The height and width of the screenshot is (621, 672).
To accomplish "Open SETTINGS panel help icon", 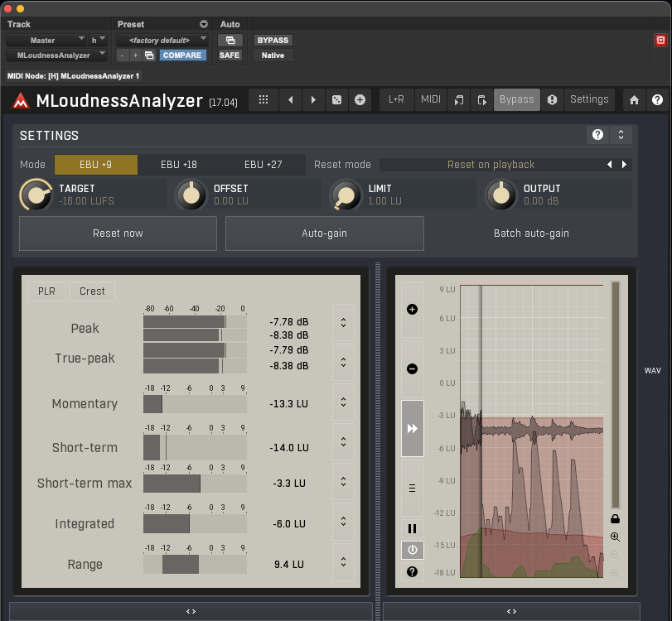I will [x=598, y=135].
